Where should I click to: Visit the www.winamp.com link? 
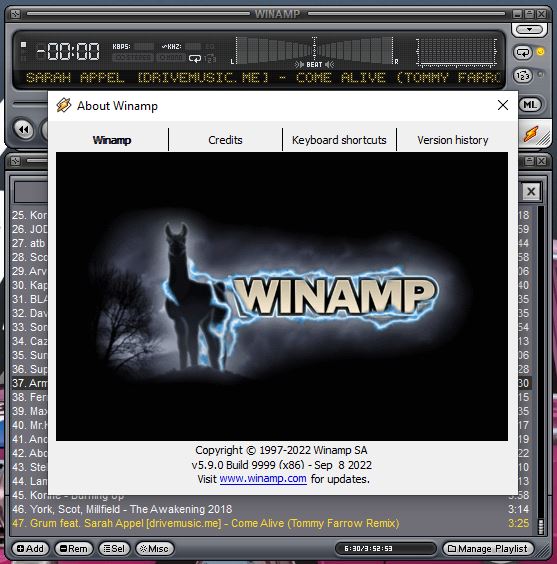point(263,479)
